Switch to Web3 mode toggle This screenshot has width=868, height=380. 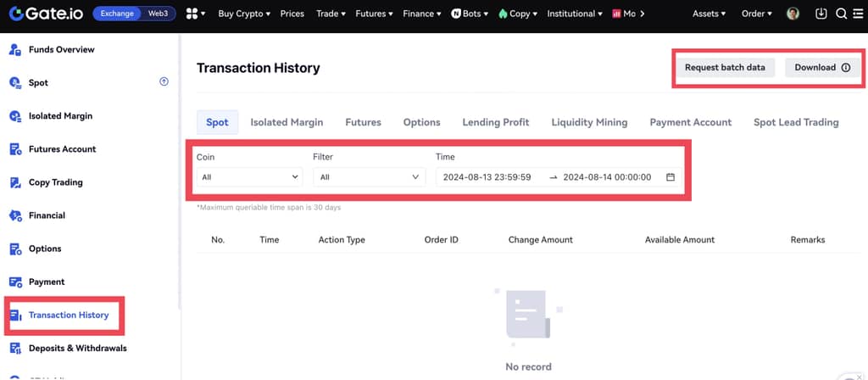tap(159, 14)
